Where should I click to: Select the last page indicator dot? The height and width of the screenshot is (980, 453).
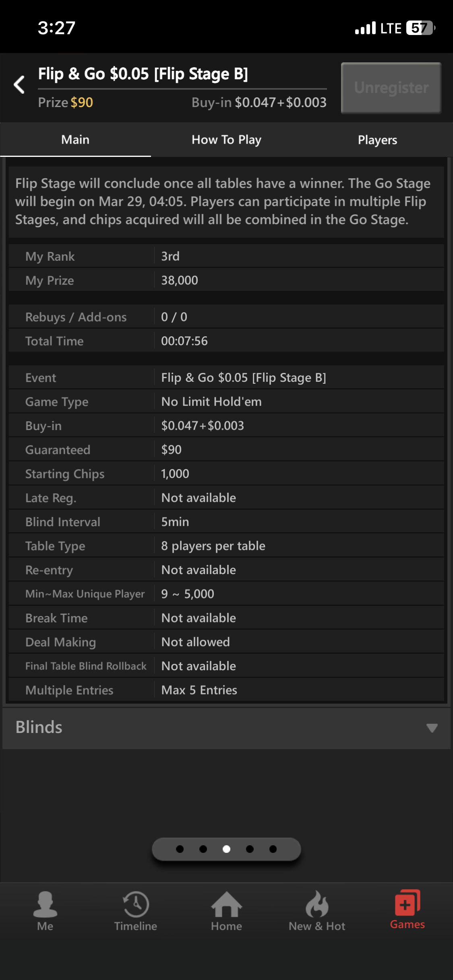tap(273, 849)
